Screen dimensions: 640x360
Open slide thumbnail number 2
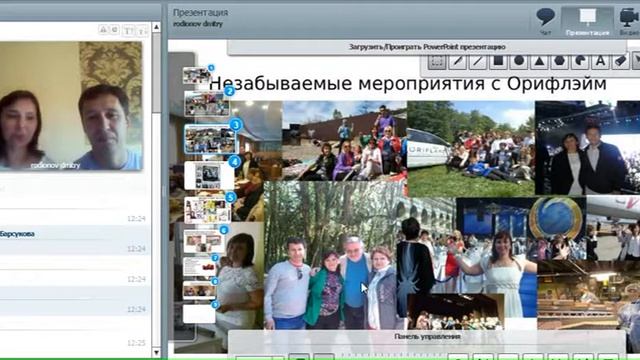tap(207, 104)
